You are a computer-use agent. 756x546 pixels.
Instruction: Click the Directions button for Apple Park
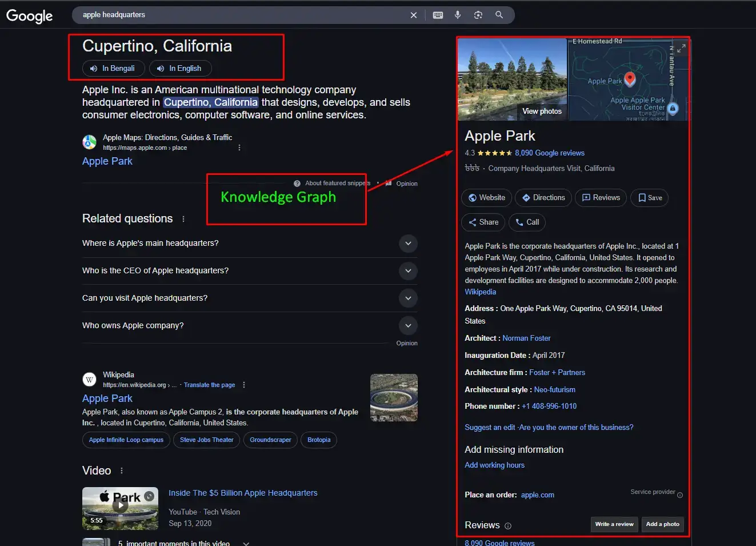click(543, 197)
